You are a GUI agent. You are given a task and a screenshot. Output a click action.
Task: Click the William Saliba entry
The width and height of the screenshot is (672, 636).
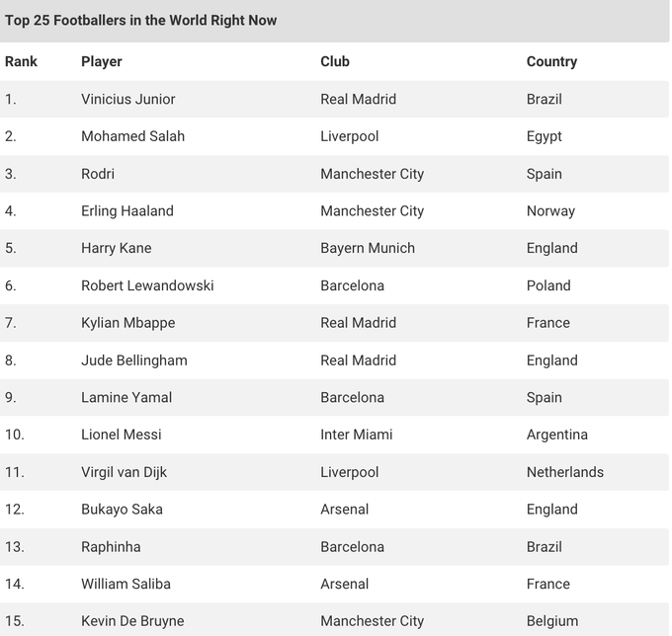click(x=126, y=584)
